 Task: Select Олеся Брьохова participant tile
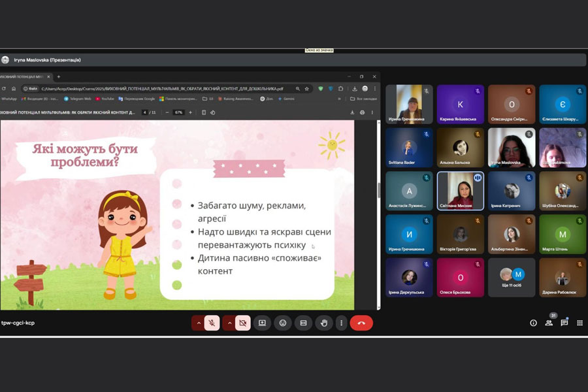coord(460,278)
